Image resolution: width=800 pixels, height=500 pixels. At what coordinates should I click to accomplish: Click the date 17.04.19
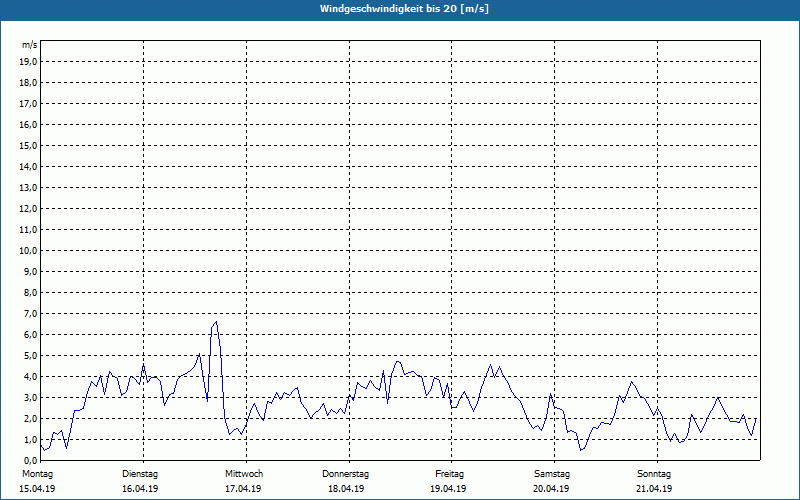243,489
